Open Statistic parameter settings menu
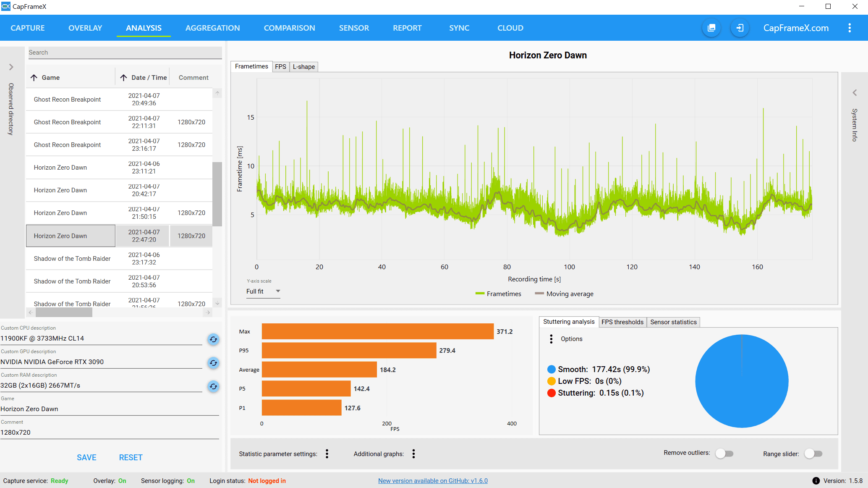Screen dimensions: 868x488 click(327, 454)
